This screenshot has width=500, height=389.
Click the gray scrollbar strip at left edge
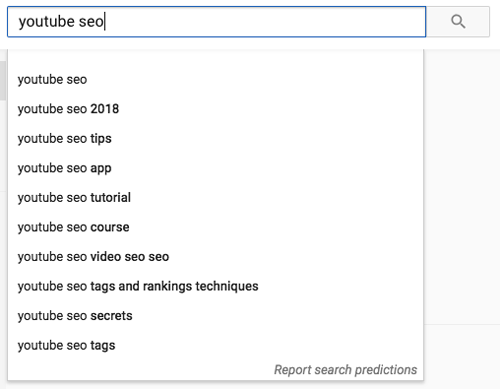pyautogui.click(x=3, y=80)
